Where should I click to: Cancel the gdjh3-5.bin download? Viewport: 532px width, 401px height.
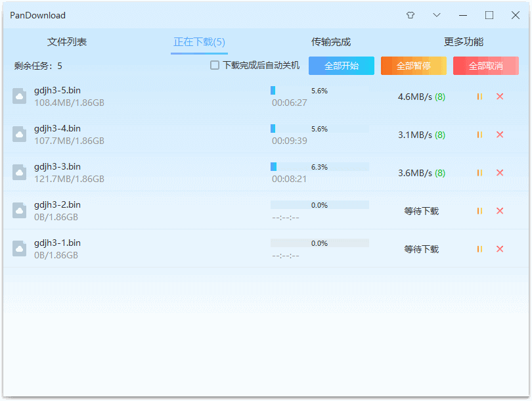tap(500, 97)
